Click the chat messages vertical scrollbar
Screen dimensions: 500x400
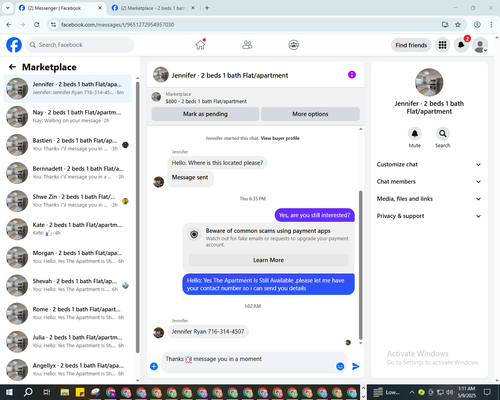360,265
